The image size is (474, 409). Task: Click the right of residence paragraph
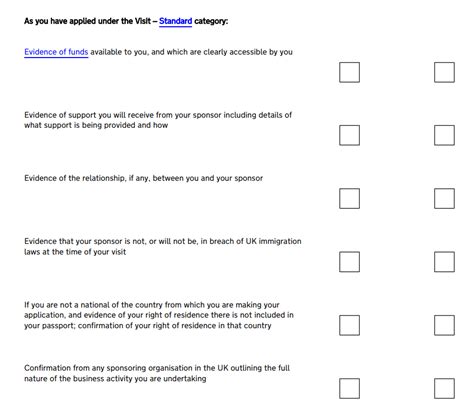point(159,315)
